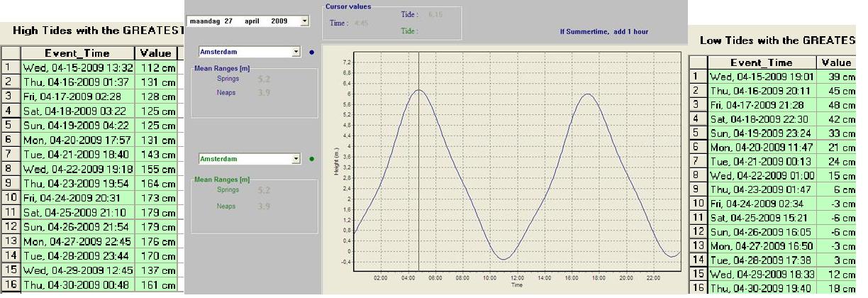Open the date picker dropdown arrow
The image size is (868, 298).
point(305,21)
